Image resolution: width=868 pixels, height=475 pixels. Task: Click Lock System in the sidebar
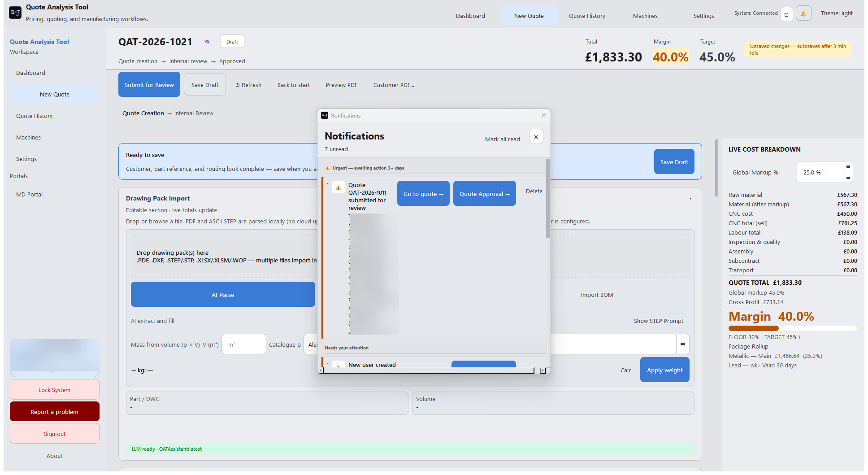pyautogui.click(x=55, y=389)
